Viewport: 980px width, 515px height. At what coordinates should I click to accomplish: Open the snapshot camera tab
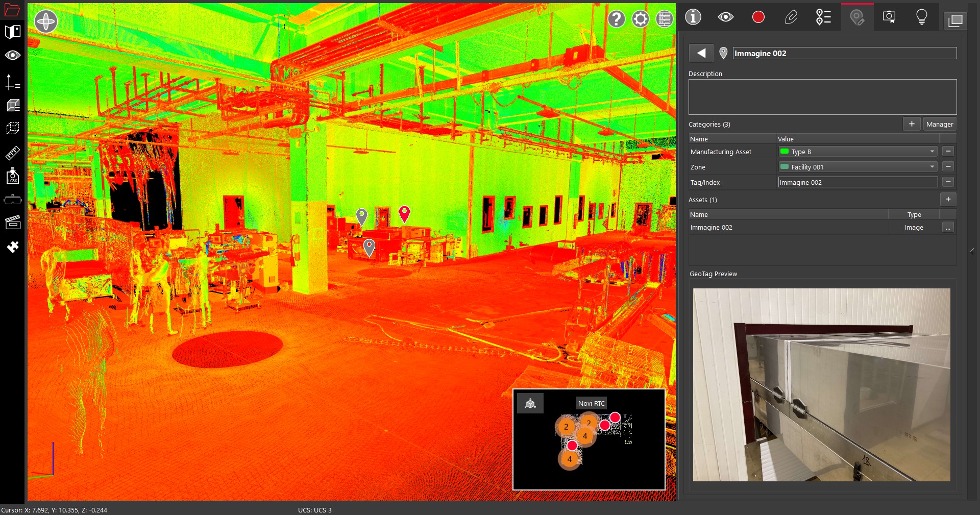pyautogui.click(x=889, y=17)
